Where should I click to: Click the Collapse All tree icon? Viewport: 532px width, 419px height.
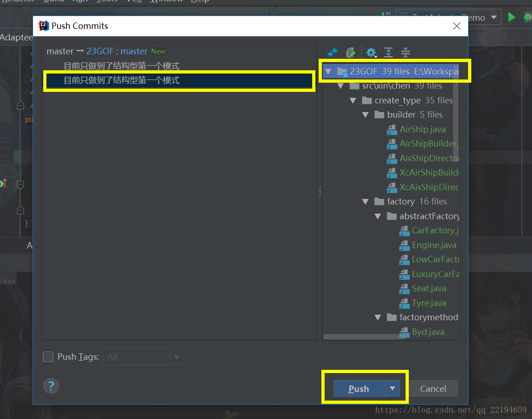click(x=406, y=52)
